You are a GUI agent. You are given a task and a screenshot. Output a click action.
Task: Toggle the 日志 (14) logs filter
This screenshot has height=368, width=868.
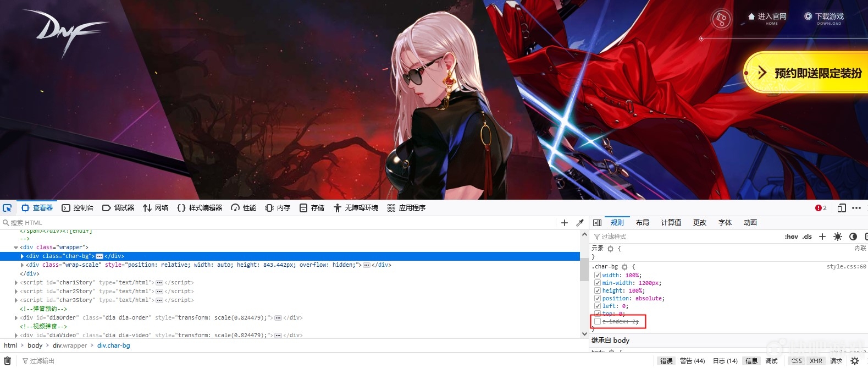(725, 361)
